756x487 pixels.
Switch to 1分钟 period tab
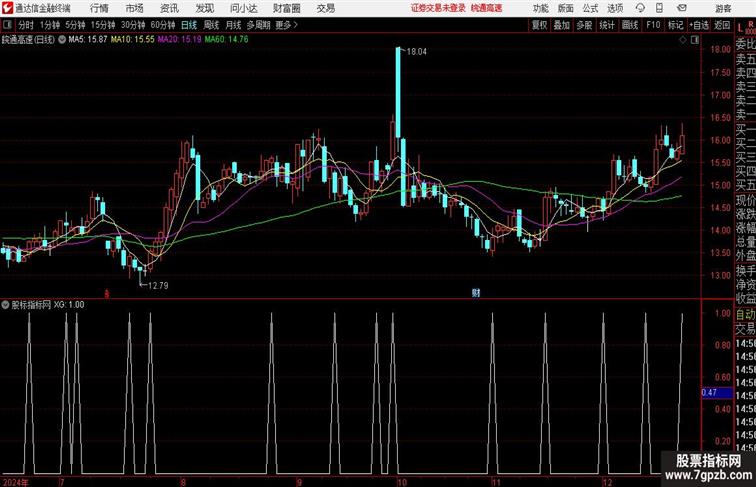49,25
